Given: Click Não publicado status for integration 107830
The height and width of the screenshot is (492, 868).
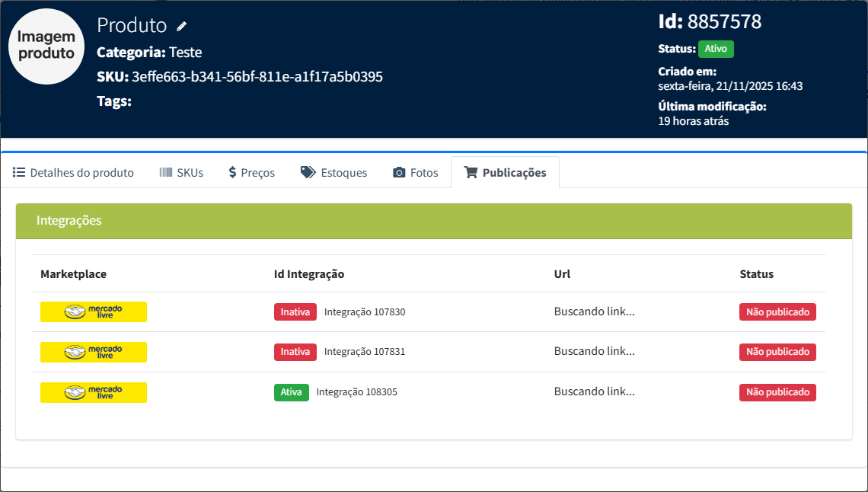Looking at the screenshot, I should [x=777, y=311].
